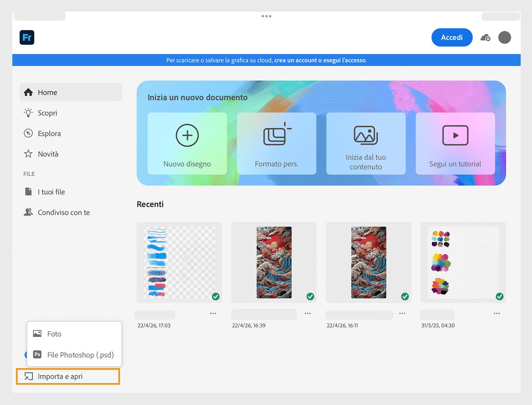Open the wave artwork dated 22/4/26, 16:39
This screenshot has height=405, width=532.
pyautogui.click(x=274, y=262)
